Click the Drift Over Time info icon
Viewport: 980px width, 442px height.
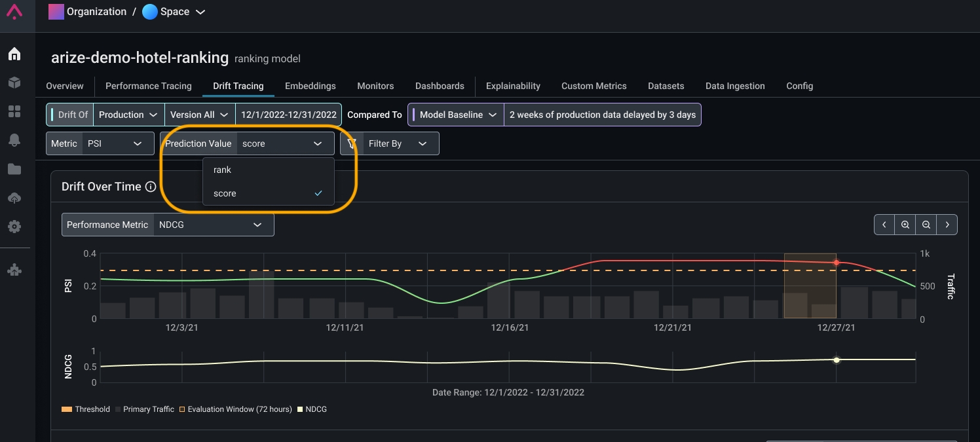(151, 187)
